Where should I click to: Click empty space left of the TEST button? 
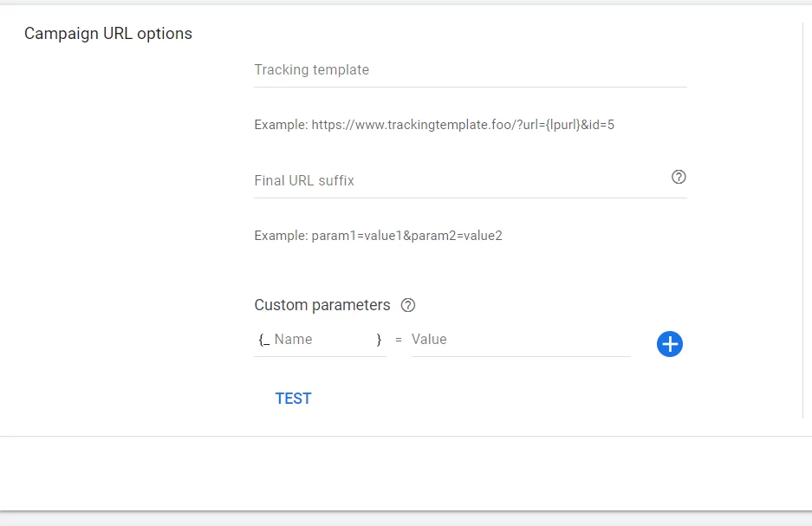pyautogui.click(x=130, y=399)
